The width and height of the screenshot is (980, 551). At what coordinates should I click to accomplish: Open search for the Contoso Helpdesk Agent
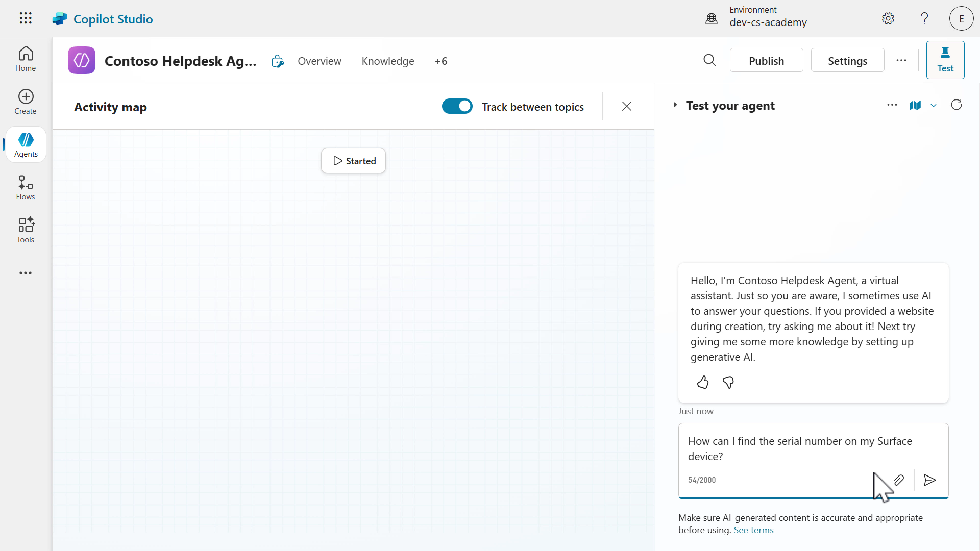pos(710,60)
